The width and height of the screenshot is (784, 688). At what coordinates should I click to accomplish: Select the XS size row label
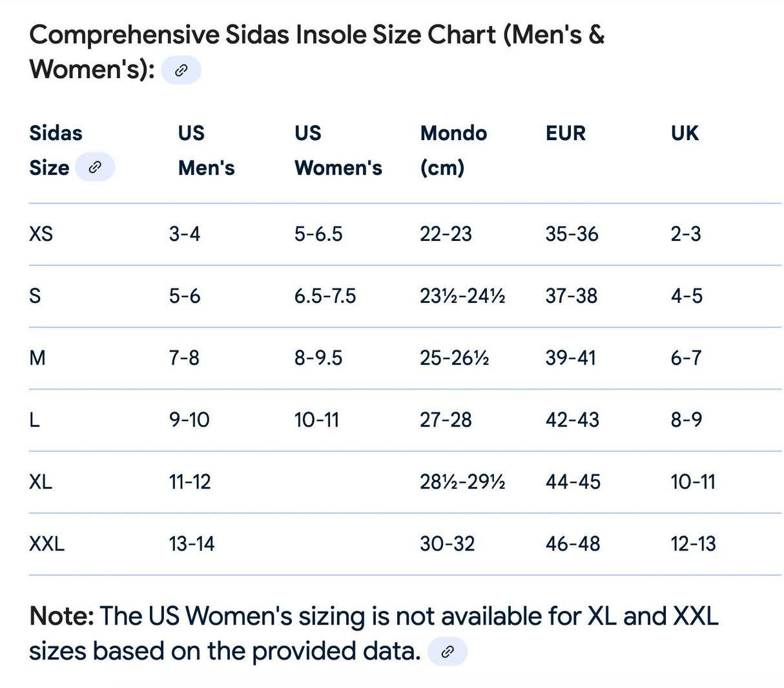(41, 234)
